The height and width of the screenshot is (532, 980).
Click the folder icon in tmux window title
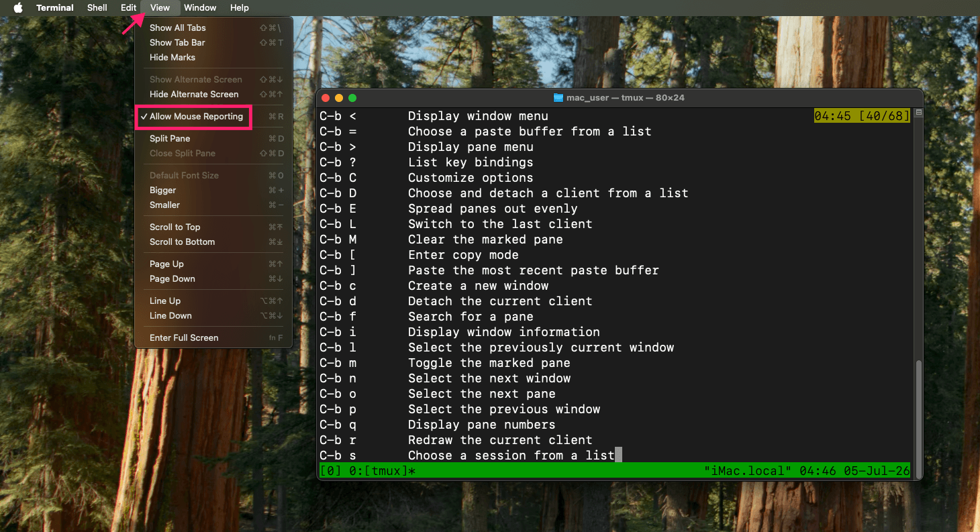pyautogui.click(x=558, y=98)
